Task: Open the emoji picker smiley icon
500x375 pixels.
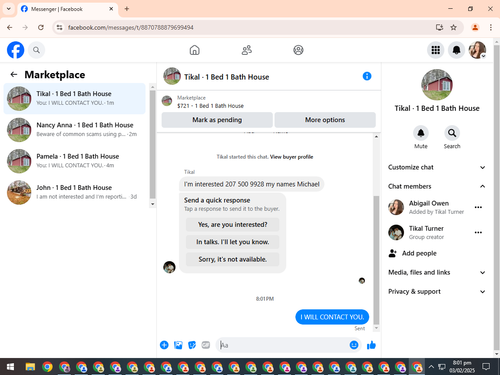Action: (354, 345)
